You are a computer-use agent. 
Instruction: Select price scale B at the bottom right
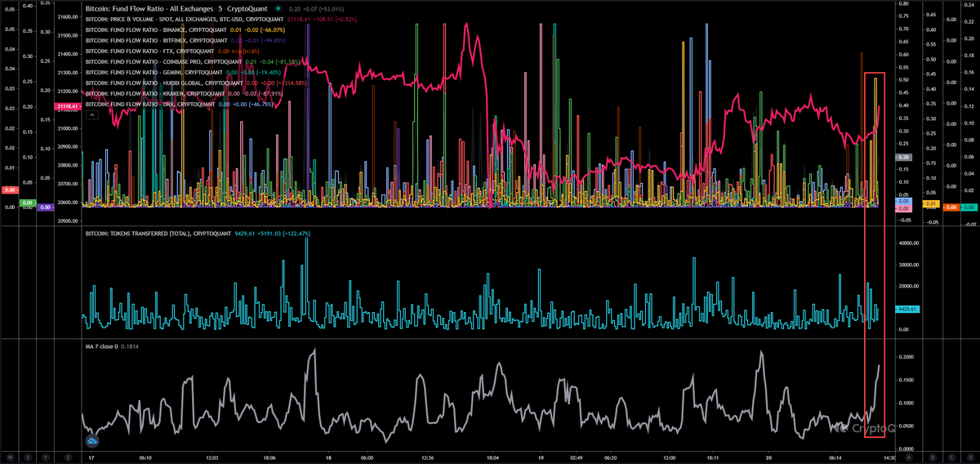click(x=932, y=457)
